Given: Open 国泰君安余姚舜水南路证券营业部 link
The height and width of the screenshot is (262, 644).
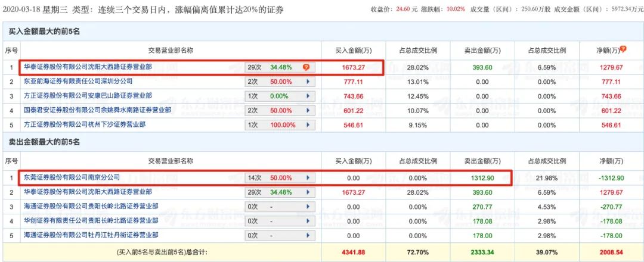Looking at the screenshot, I should [x=97, y=110].
